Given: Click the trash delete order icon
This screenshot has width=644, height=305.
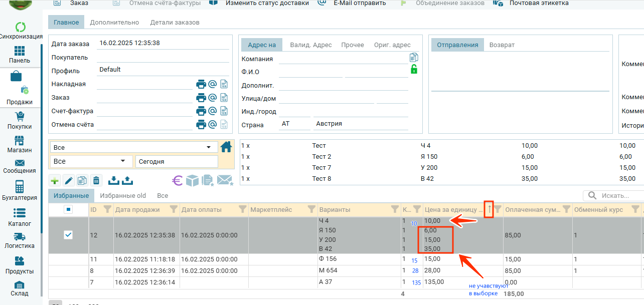Looking at the screenshot, I should tap(97, 180).
